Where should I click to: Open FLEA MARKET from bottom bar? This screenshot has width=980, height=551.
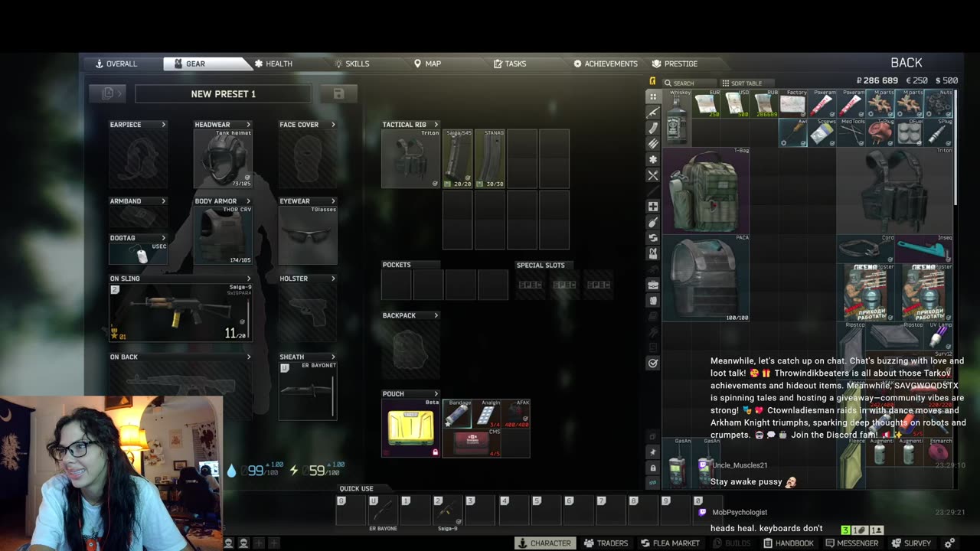point(671,543)
